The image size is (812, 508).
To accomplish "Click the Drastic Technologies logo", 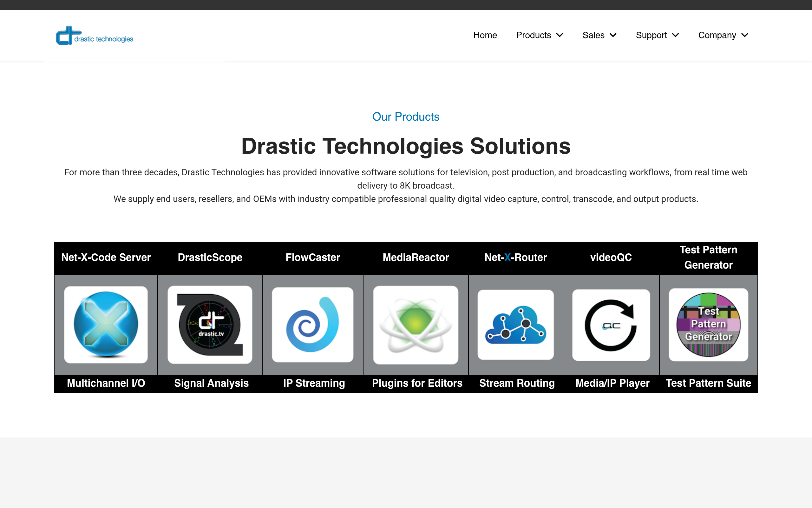I will (x=94, y=36).
